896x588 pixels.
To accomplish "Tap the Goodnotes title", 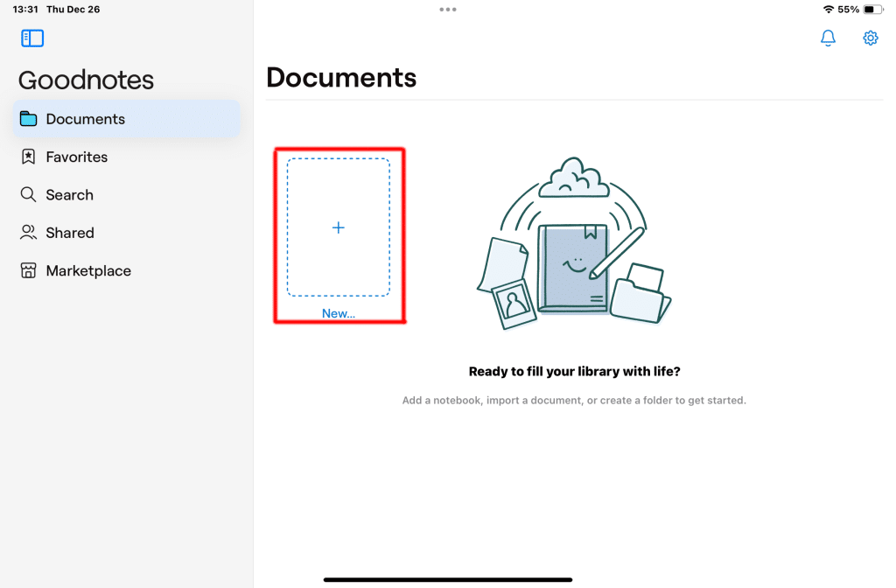I will click(x=87, y=80).
